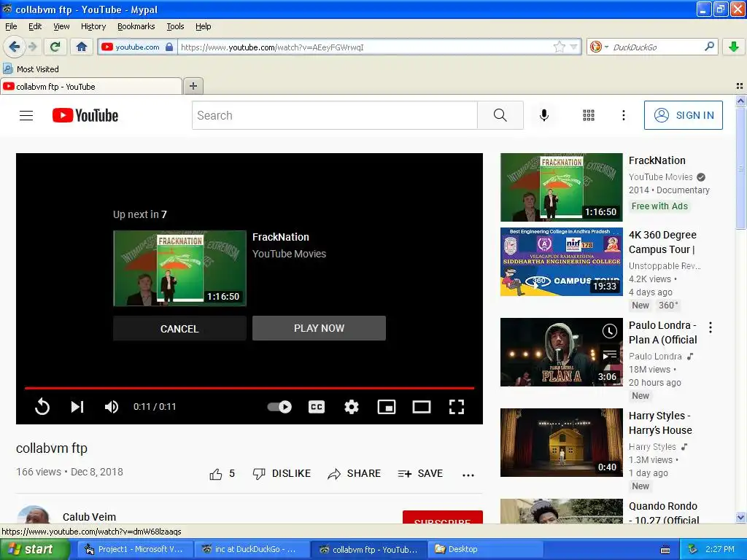This screenshot has width=747, height=560.
Task: Click the DISLIKE button
Action: [282, 474]
